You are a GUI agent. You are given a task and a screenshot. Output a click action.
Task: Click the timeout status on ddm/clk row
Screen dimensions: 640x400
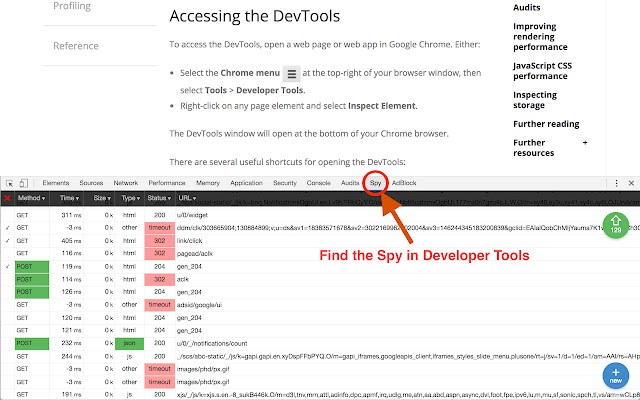pyautogui.click(x=160, y=228)
